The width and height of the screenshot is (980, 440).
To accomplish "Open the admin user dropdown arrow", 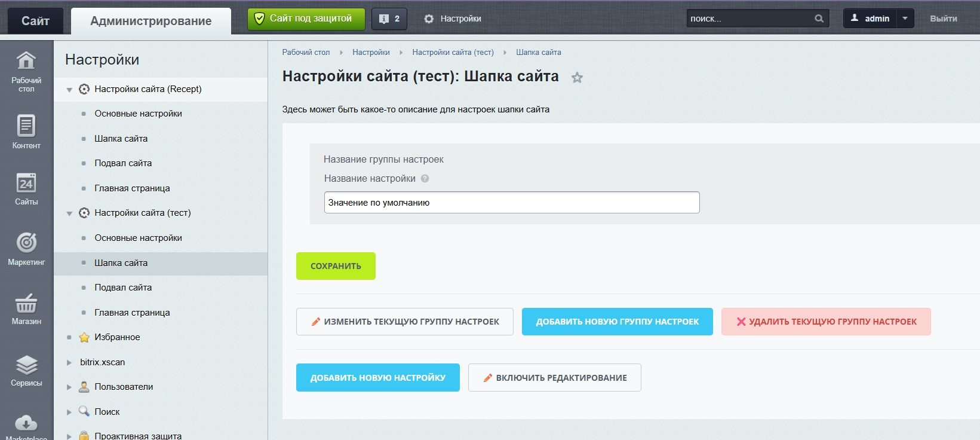I will pyautogui.click(x=905, y=19).
